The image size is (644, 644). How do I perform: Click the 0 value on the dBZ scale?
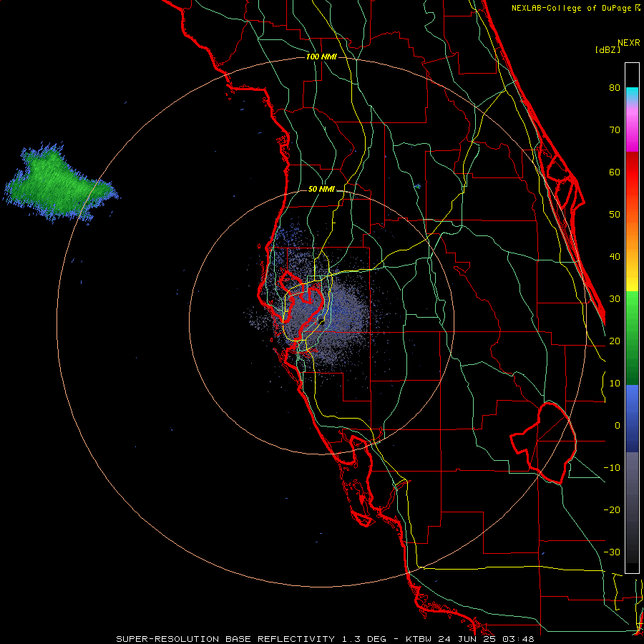point(618,426)
